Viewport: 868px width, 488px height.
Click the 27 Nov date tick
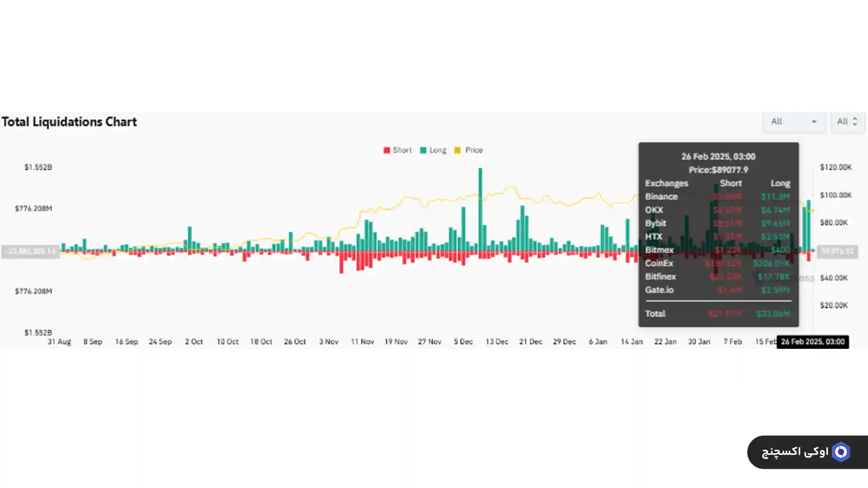click(429, 342)
